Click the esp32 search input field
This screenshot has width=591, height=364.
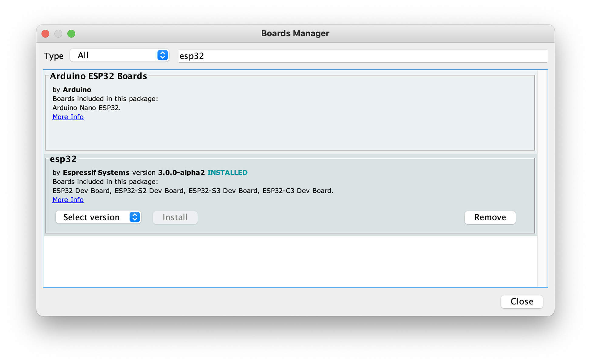pyautogui.click(x=363, y=56)
